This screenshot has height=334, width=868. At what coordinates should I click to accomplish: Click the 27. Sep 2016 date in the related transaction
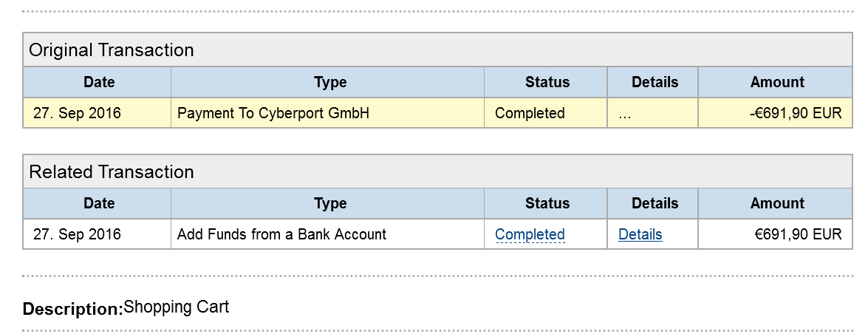click(77, 234)
